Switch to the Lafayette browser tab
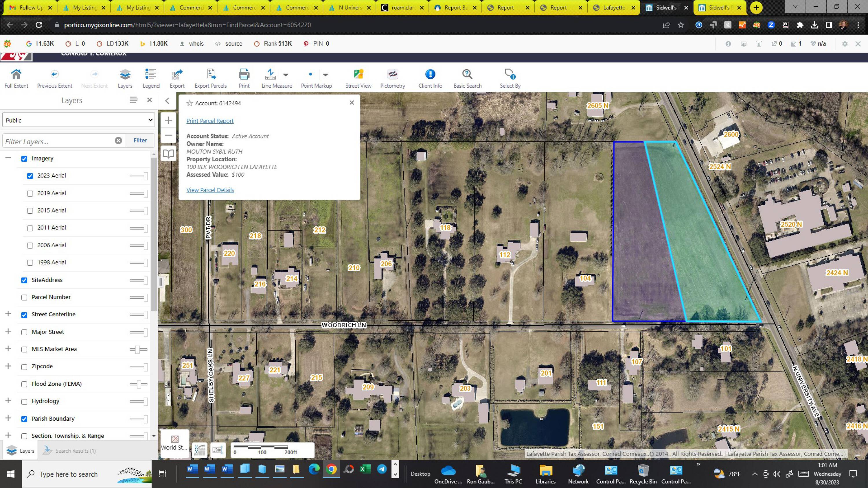 (613, 8)
